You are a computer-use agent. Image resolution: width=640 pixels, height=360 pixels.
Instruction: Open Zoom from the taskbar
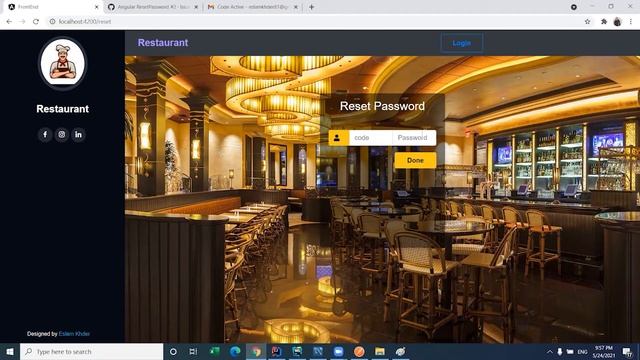click(x=338, y=351)
